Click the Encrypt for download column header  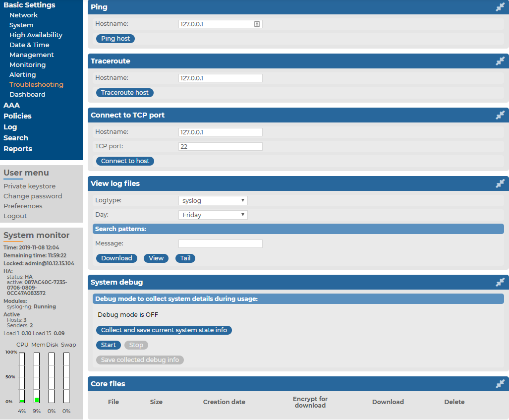pyautogui.click(x=310, y=402)
